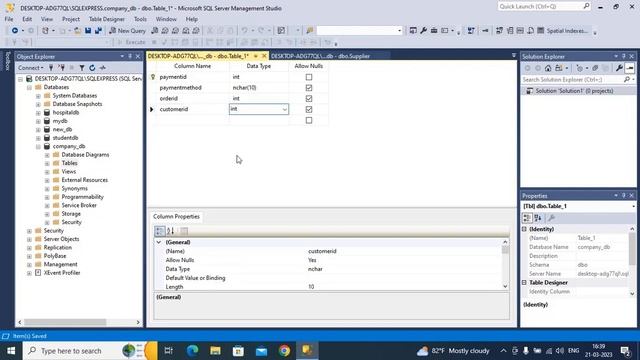The image size is (640, 360).
Task: Expand the Tables folder under company_db
Action: (x=47, y=163)
